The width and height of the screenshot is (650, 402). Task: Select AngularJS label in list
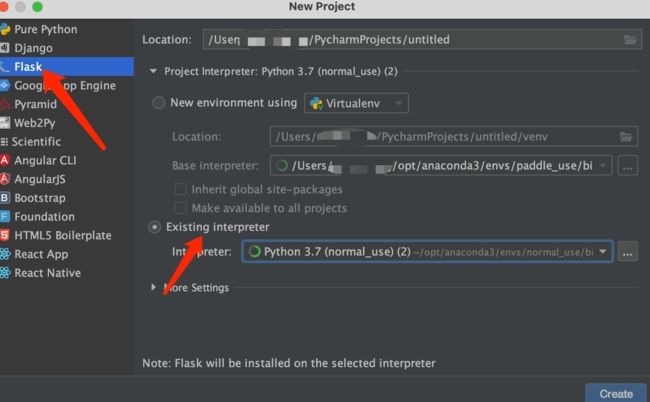pos(40,179)
